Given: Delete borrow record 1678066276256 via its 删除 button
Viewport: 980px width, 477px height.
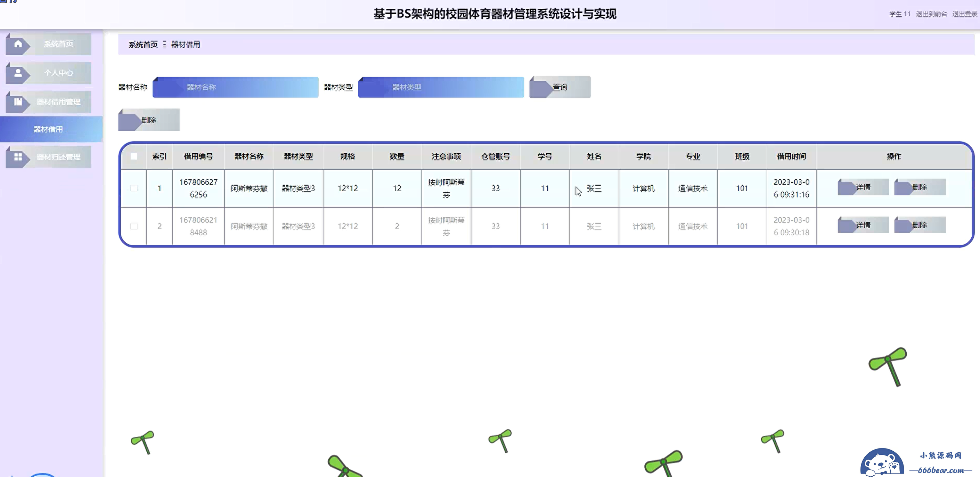Looking at the screenshot, I should (920, 187).
